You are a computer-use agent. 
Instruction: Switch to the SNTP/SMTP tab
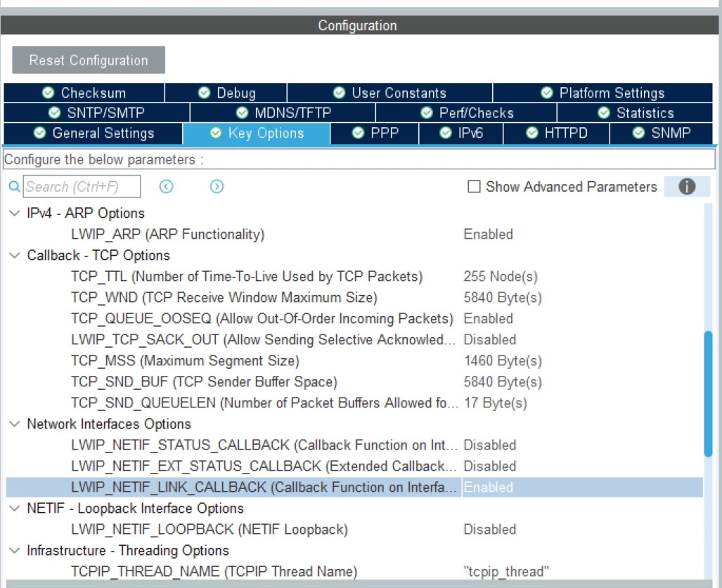(96, 112)
